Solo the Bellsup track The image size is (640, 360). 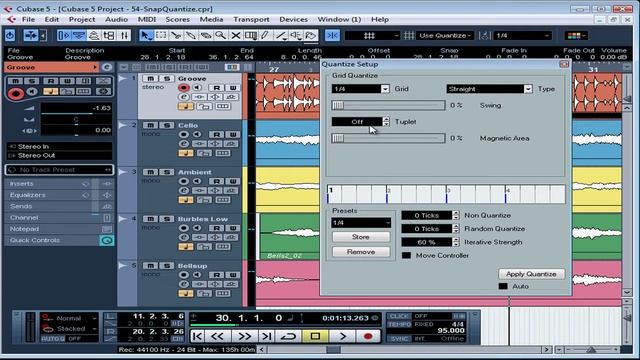coord(167,266)
